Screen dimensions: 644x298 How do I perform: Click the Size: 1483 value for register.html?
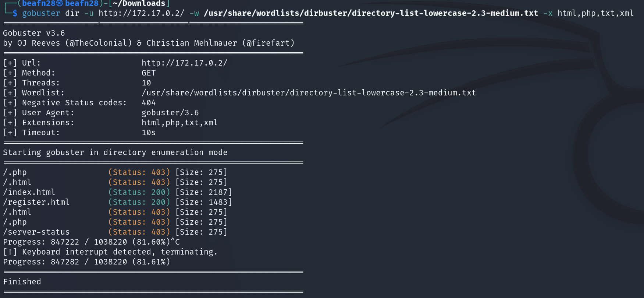[x=203, y=202]
